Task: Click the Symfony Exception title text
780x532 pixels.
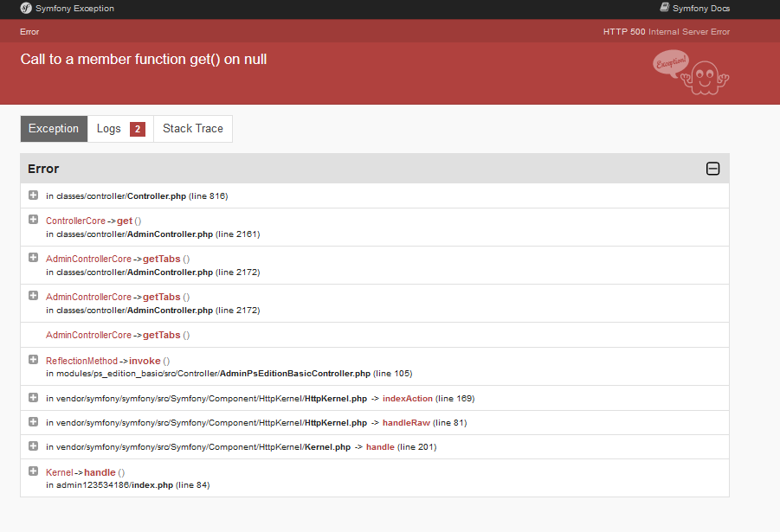Action: (x=74, y=9)
